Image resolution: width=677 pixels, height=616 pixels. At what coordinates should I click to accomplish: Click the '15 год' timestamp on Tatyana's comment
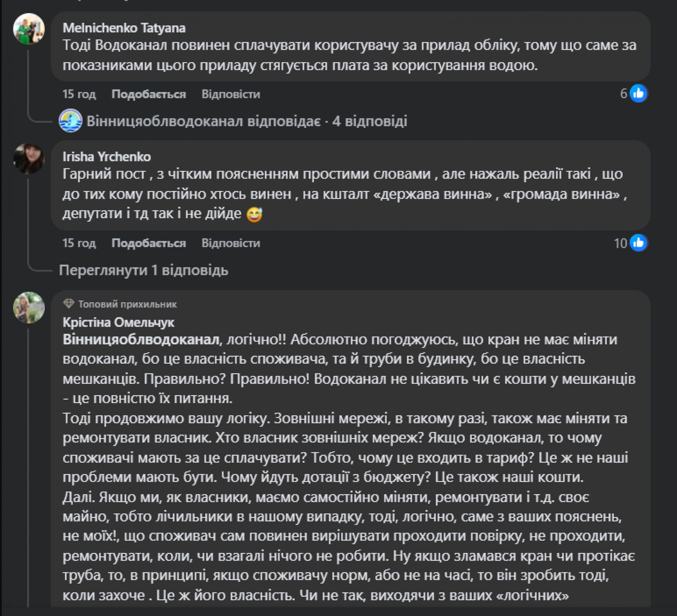click(x=79, y=94)
